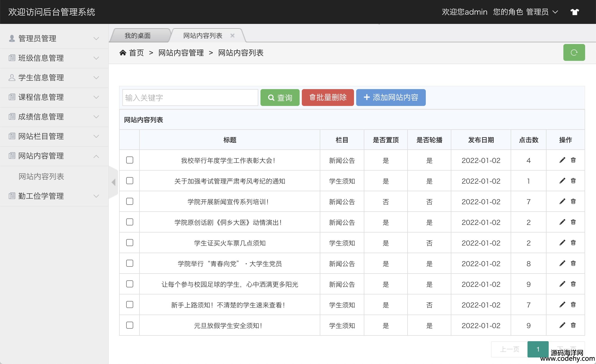Close the 网站内容列表 tab

pos(232,36)
